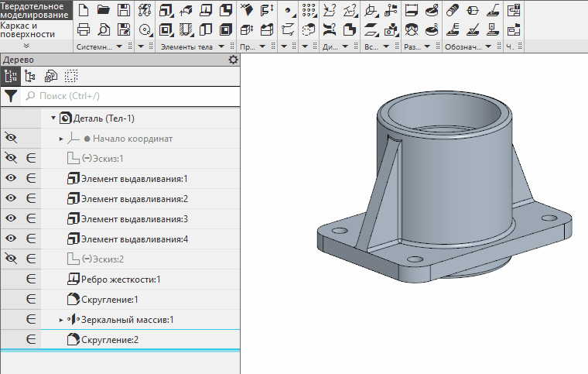
Task: Open Print Preview with the magnifier-page icon
Action: pos(103,30)
